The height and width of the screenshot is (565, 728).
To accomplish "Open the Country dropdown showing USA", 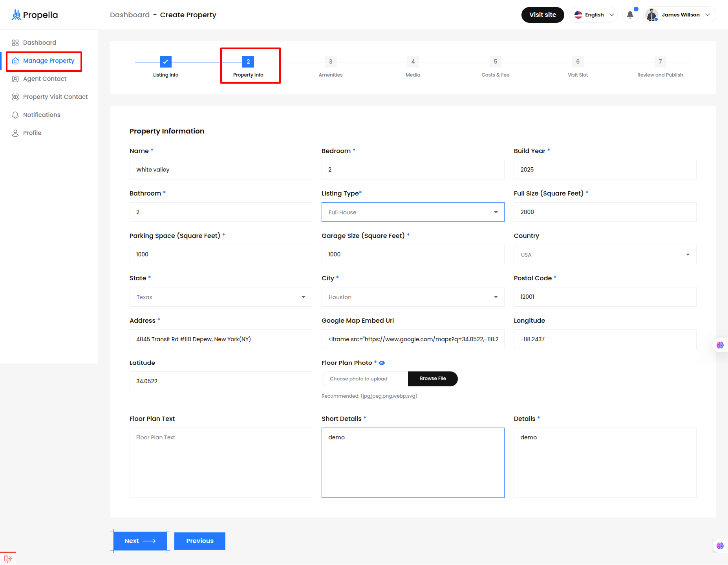I will (605, 254).
